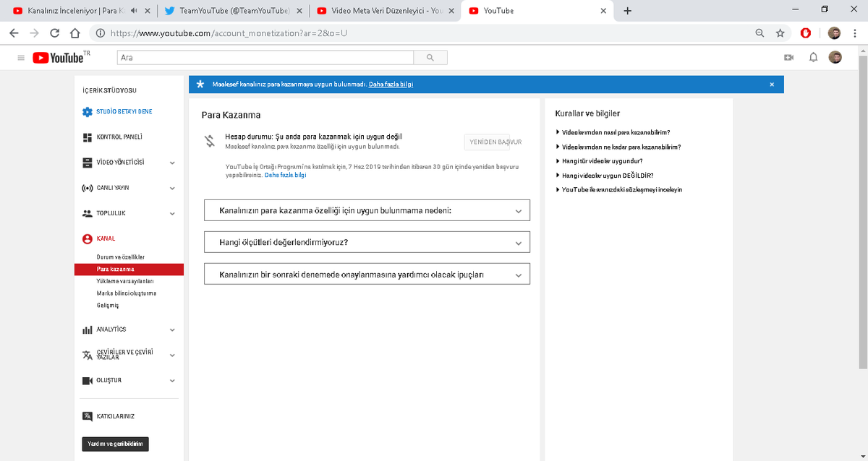868x461 pixels.
Task: Bookmark this page with star icon
Action: 780,33
